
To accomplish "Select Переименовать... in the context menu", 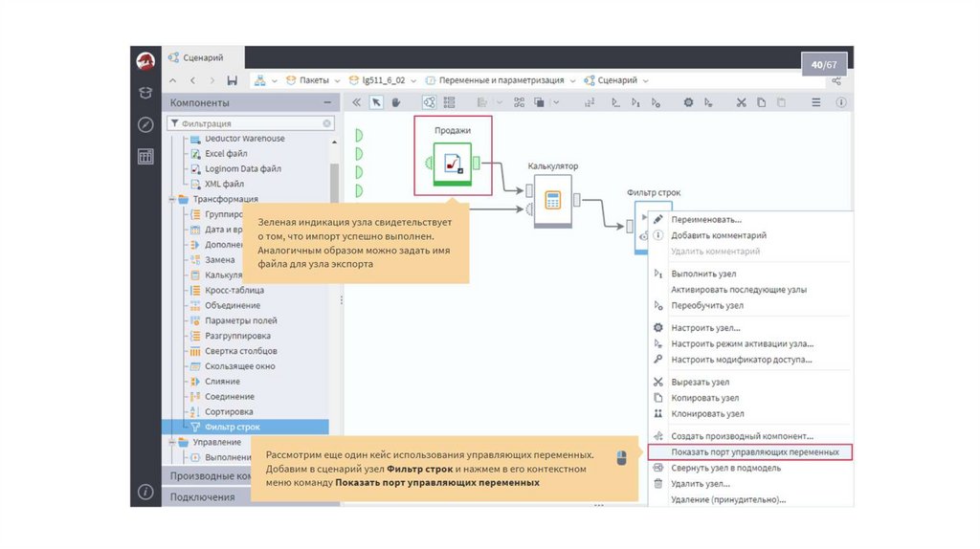I will (x=705, y=219).
